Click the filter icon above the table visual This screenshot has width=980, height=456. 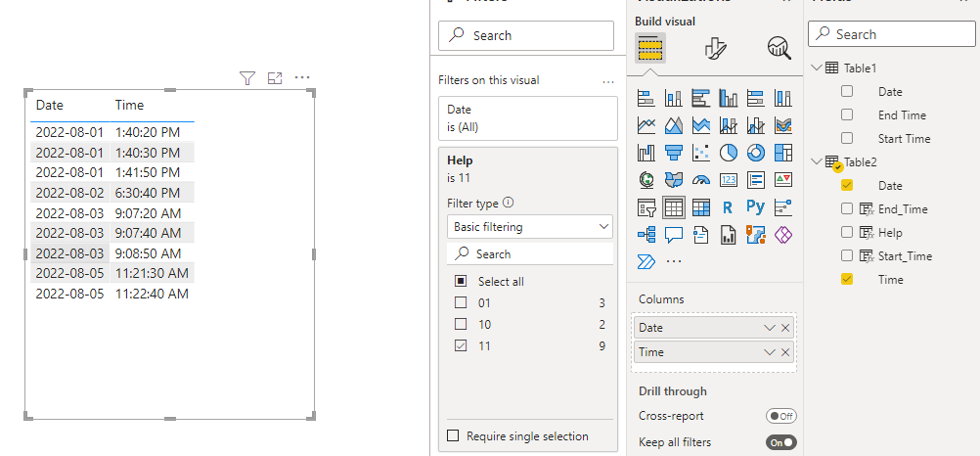247,78
